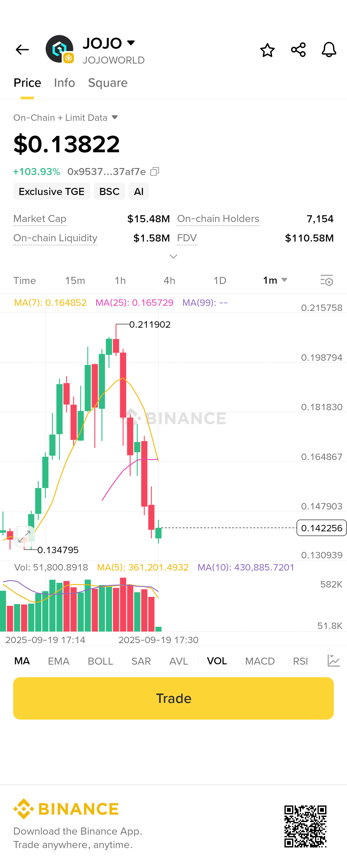Open the share icon
Viewport: 347px width, 868px height.
[298, 50]
